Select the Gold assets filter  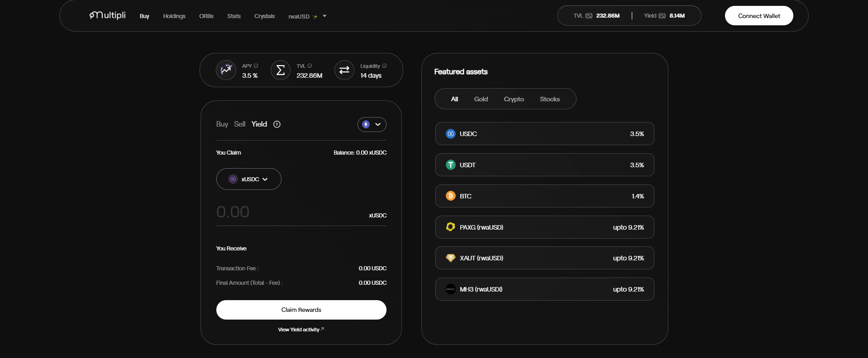(481, 99)
